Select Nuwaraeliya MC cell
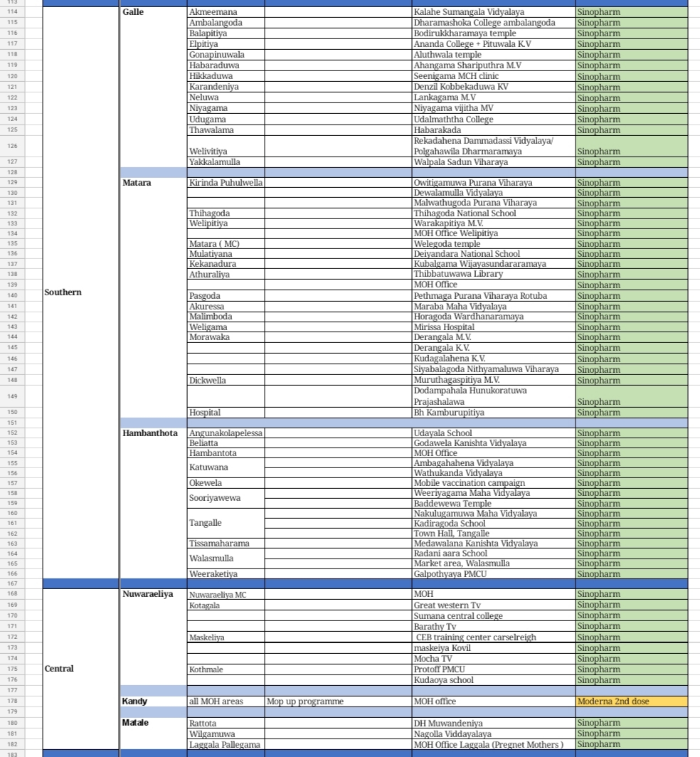Image resolution: width=700 pixels, height=757 pixels. (x=226, y=594)
